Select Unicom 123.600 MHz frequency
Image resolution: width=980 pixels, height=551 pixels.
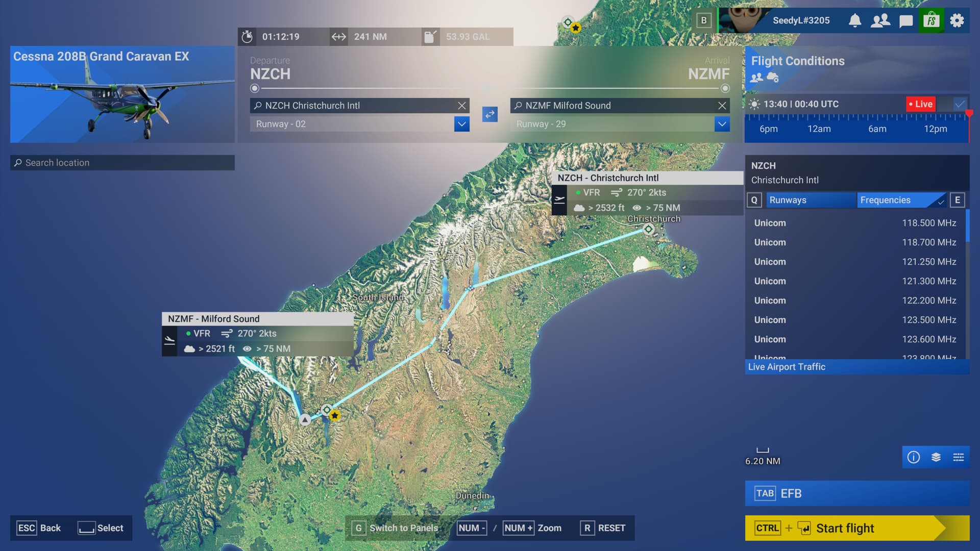[x=855, y=339]
